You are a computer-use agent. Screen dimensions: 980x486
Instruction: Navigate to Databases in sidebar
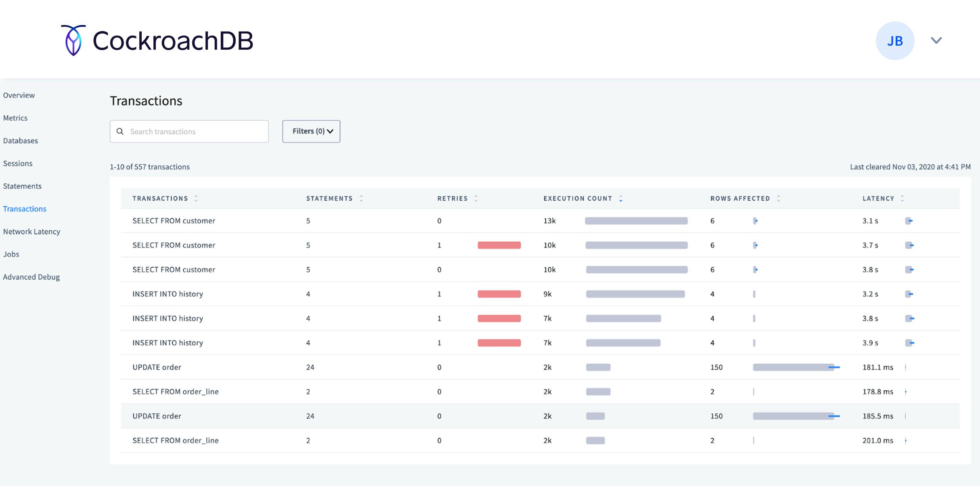pyautogui.click(x=20, y=141)
